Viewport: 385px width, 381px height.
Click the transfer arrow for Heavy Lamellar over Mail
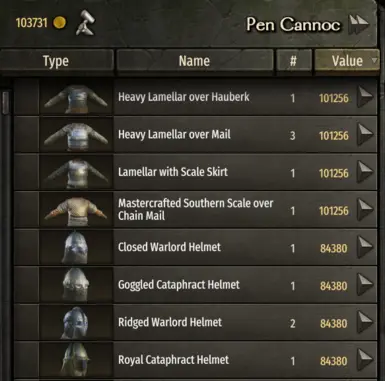(x=365, y=134)
